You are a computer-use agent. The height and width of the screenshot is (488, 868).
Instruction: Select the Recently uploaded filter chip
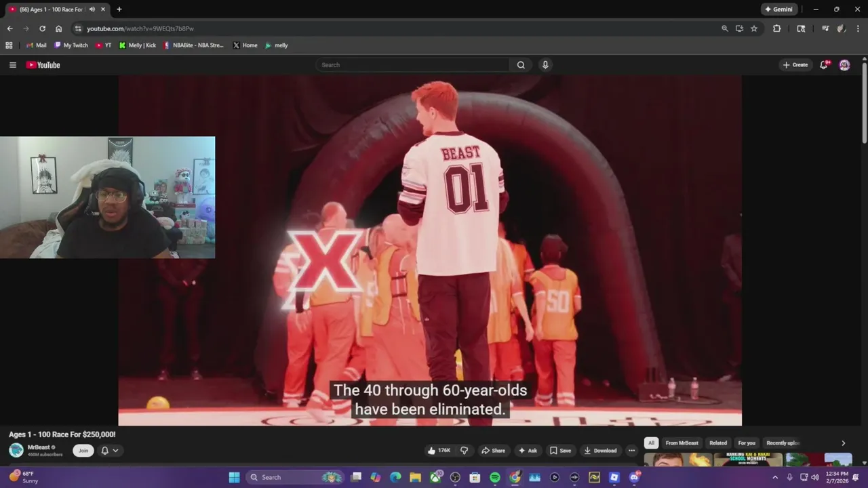(x=783, y=443)
